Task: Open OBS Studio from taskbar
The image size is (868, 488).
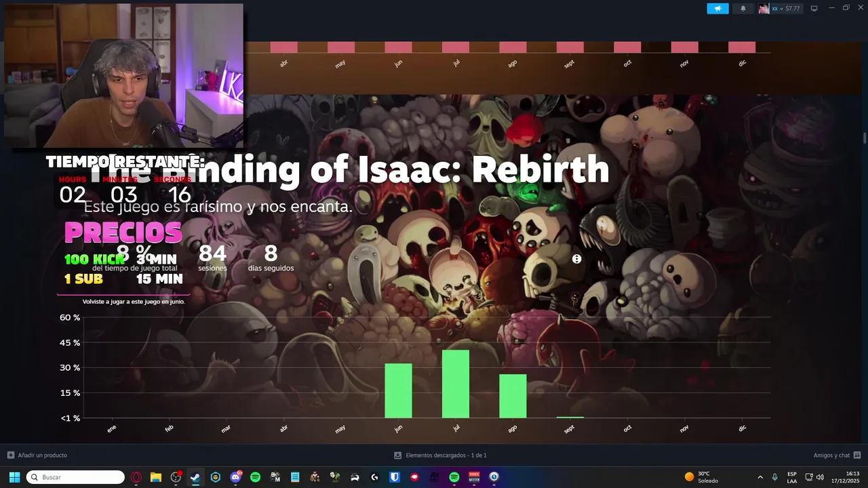Action: [x=176, y=477]
